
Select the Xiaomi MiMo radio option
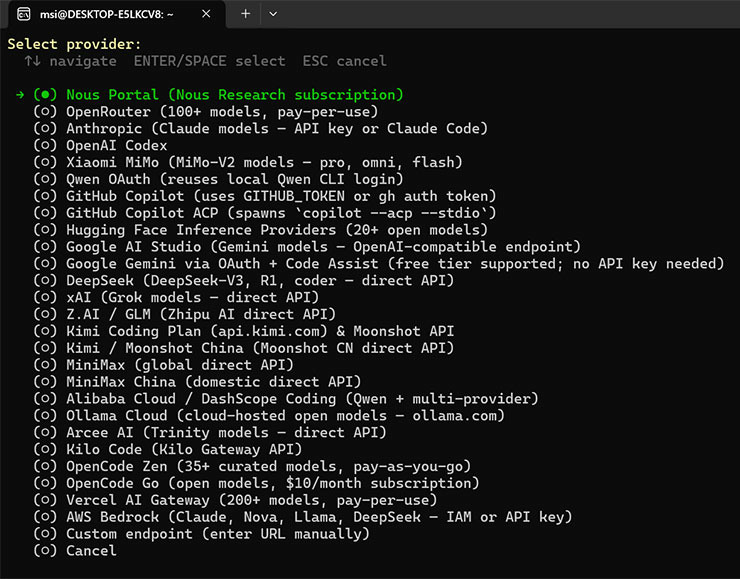pos(45,162)
